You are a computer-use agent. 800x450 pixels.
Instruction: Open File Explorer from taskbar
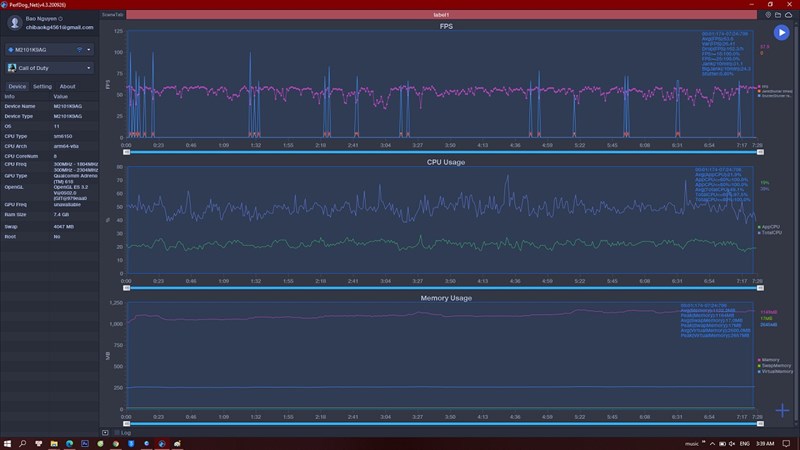(54, 443)
